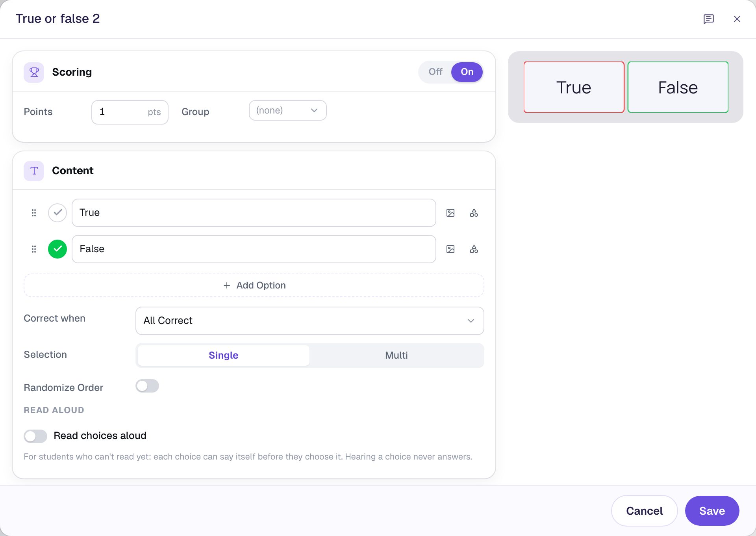Turn scoring Off
756x536 pixels.
[435, 72]
